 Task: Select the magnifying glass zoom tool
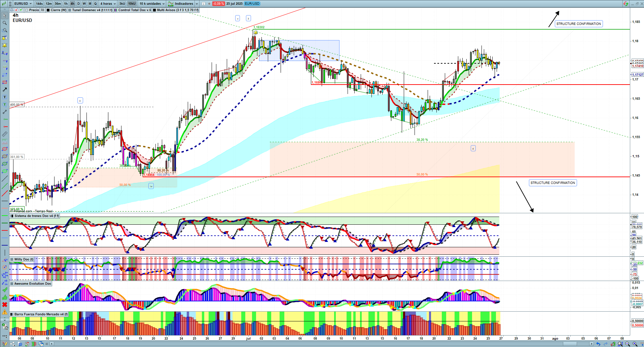coord(5,23)
